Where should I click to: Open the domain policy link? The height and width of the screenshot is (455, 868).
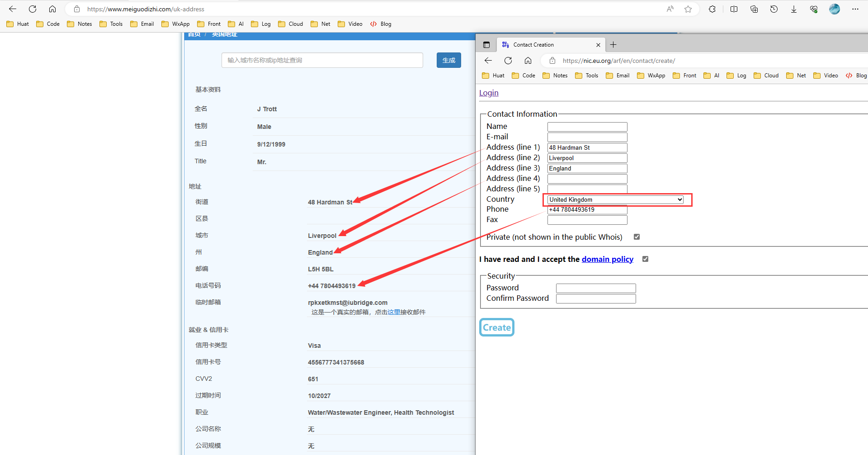[607, 259]
